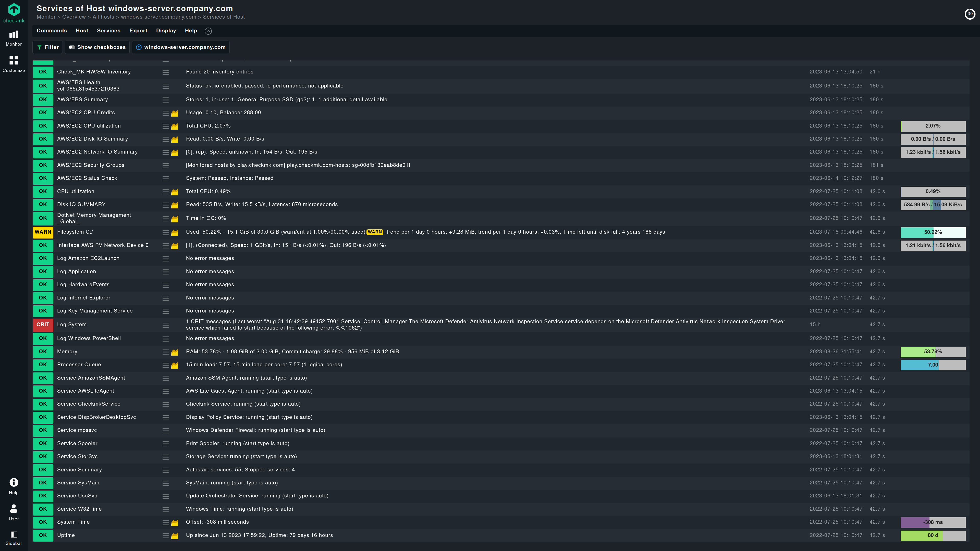Open the Commands menu
Screen dimensions: 980x551
click(52, 31)
